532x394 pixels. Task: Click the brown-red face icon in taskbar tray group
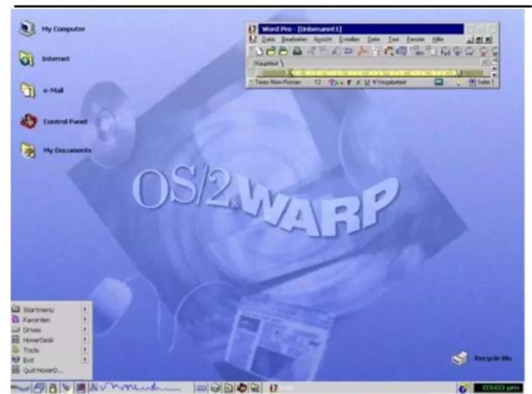241,387
